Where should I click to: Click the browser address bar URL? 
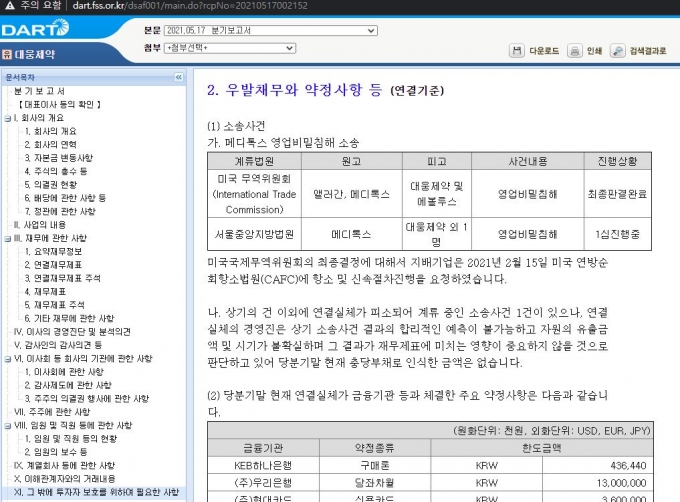point(190,6)
